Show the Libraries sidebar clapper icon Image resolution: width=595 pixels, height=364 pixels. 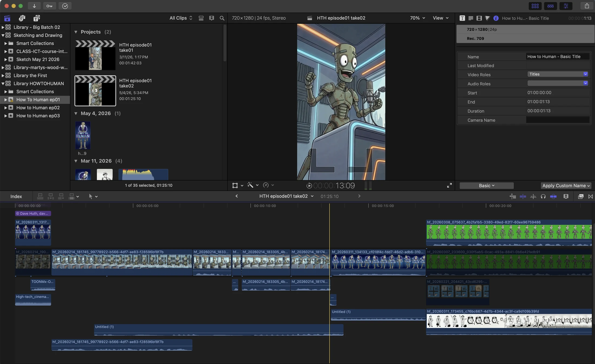(x=7, y=18)
